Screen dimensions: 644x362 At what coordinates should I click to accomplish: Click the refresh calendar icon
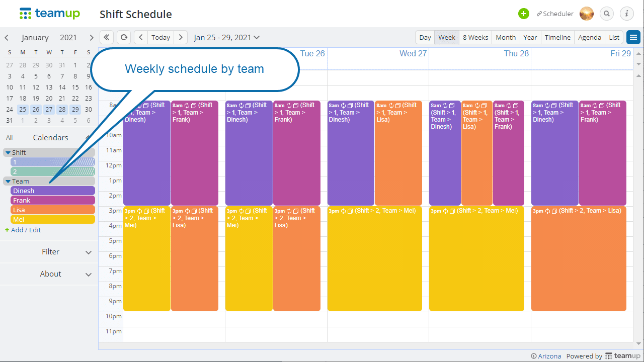(x=123, y=37)
